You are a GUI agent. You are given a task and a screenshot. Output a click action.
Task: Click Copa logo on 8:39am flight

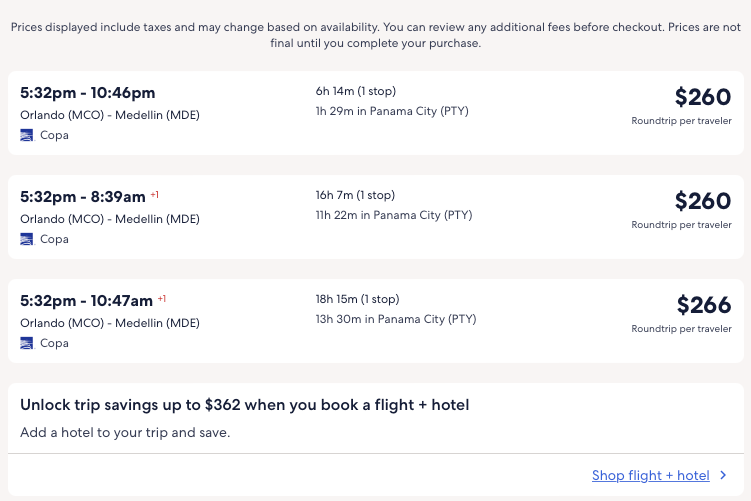tap(27, 239)
